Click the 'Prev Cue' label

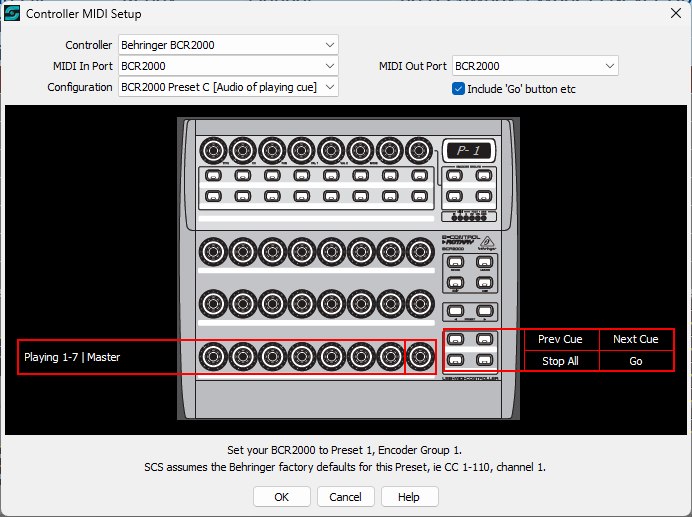pos(560,339)
